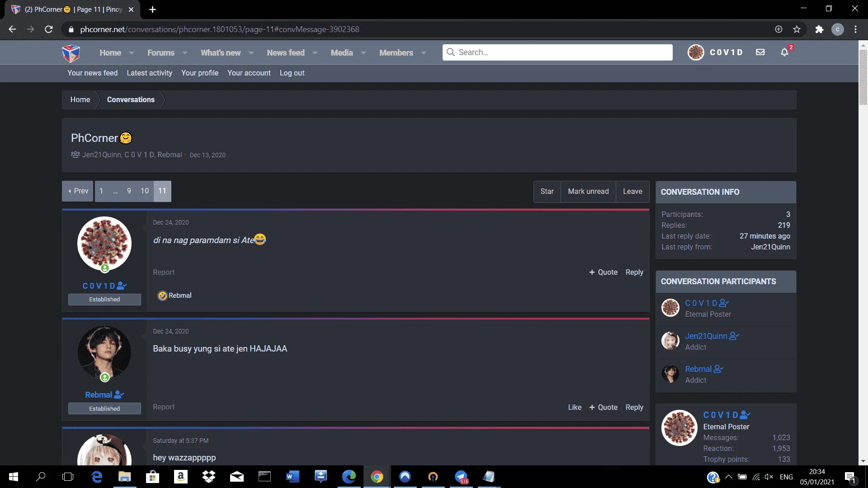Image resolution: width=868 pixels, height=488 pixels.
Task: Open the Forums nav item
Action: (x=161, y=53)
